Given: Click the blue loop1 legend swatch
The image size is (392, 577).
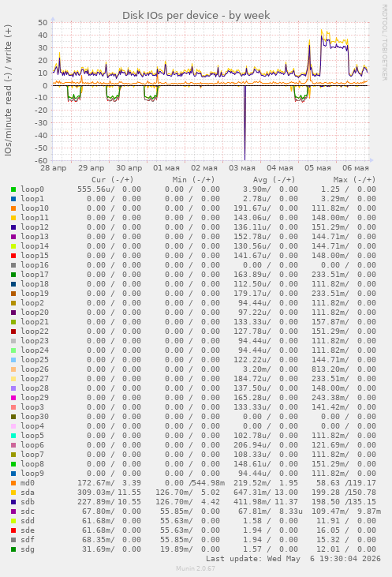Looking at the screenshot, I should [x=13, y=199].
